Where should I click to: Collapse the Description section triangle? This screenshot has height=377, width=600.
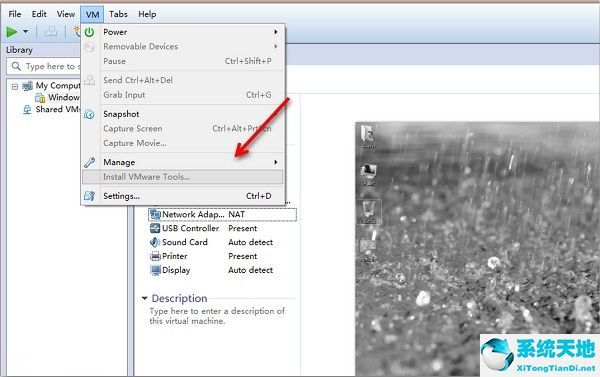144,298
